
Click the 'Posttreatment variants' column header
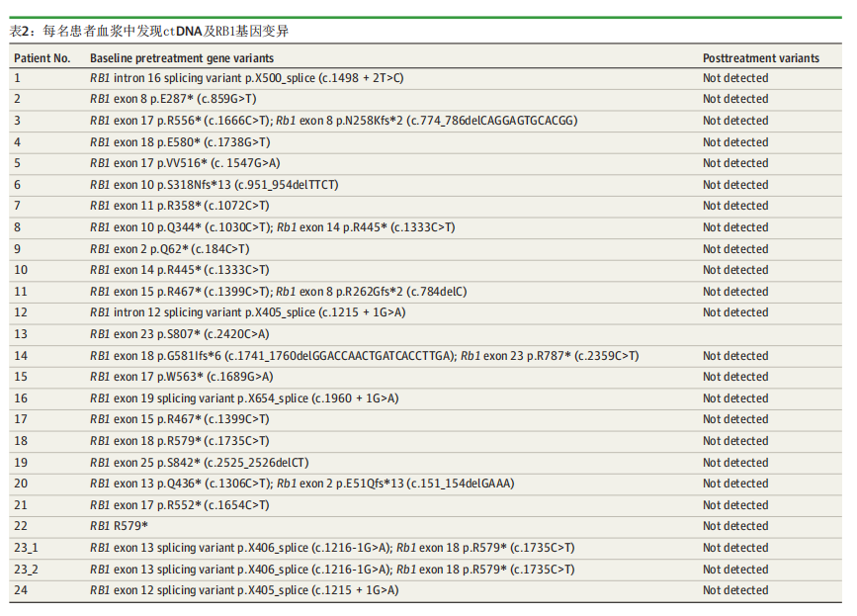pos(761,58)
